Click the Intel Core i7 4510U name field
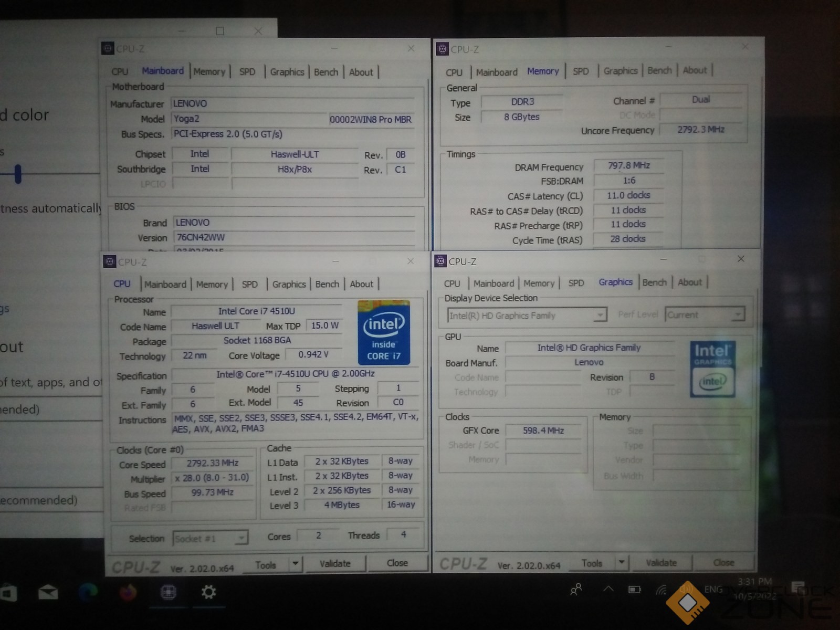The image size is (840, 630). 256,311
